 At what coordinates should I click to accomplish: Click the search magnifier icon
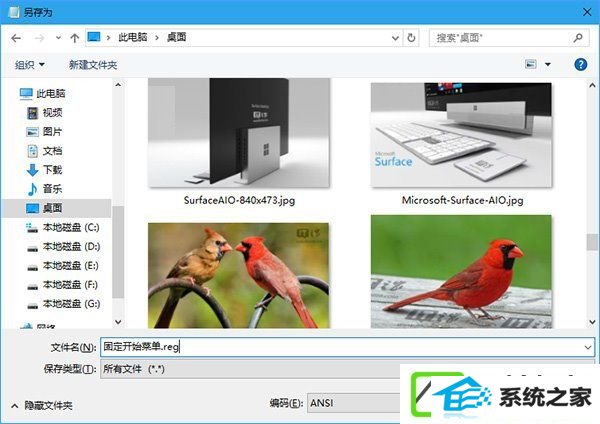coord(578,38)
